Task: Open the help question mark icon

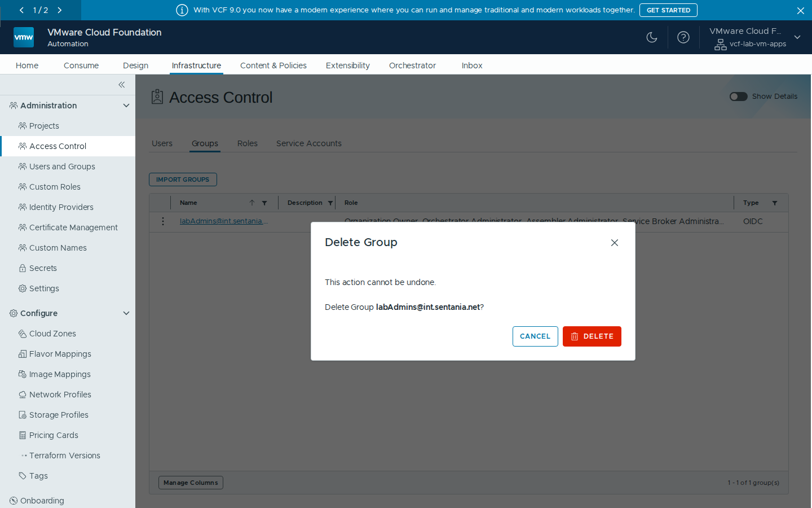Action: pos(683,37)
